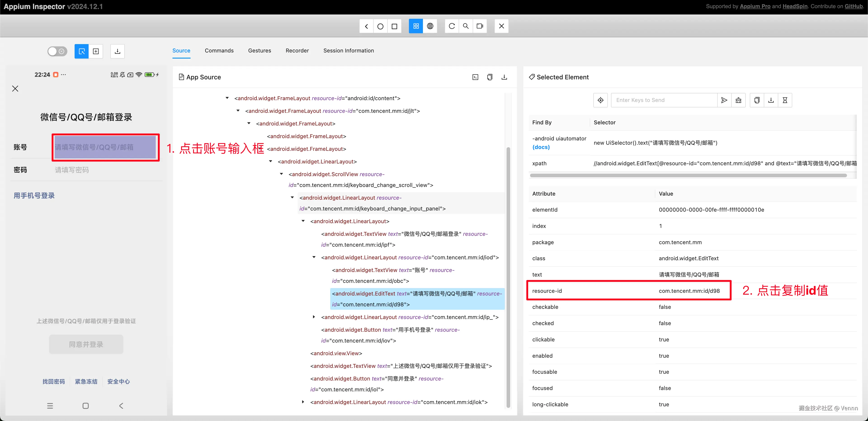Open the uiautomator docs link
Image resolution: width=868 pixels, height=421 pixels.
tap(541, 147)
